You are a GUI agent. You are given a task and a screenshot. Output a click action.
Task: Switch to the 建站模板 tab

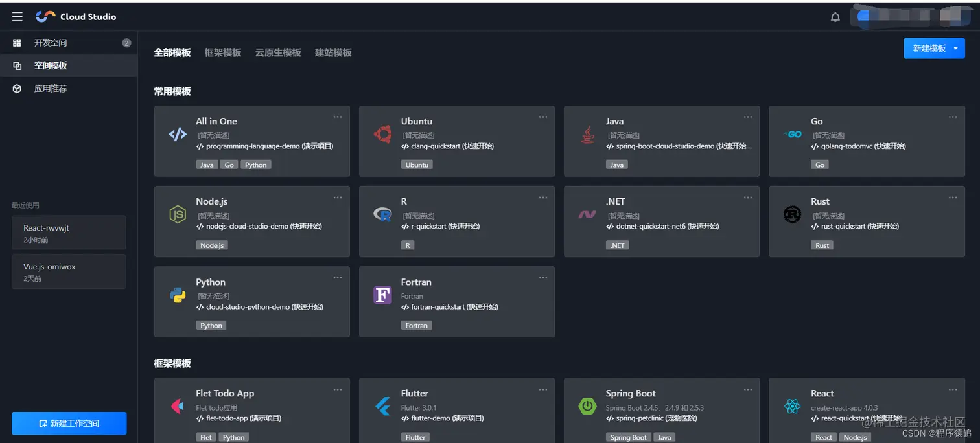[x=333, y=52]
